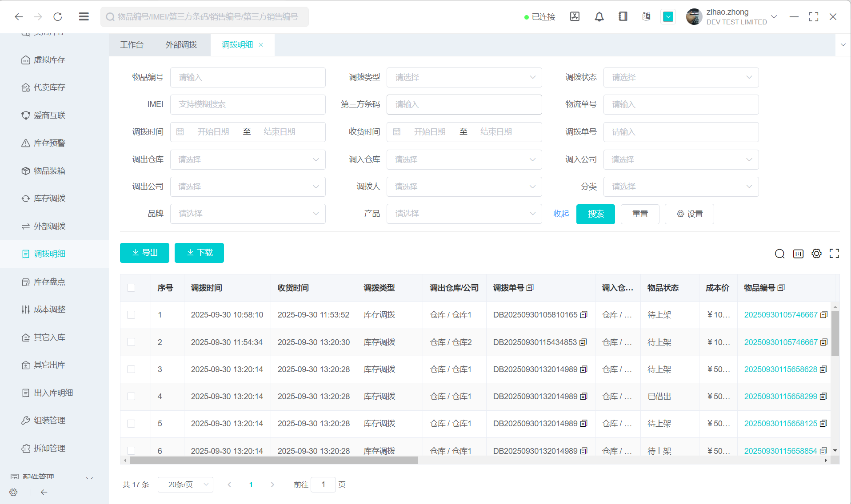This screenshot has width=851, height=504.
Task: Refresh the page with reload icon
Action: 58,17
